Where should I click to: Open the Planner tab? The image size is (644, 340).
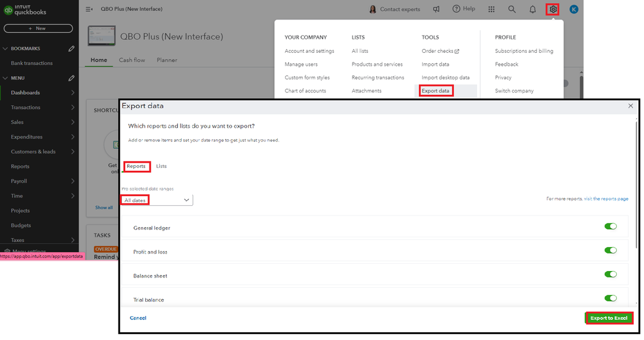pyautogui.click(x=167, y=60)
